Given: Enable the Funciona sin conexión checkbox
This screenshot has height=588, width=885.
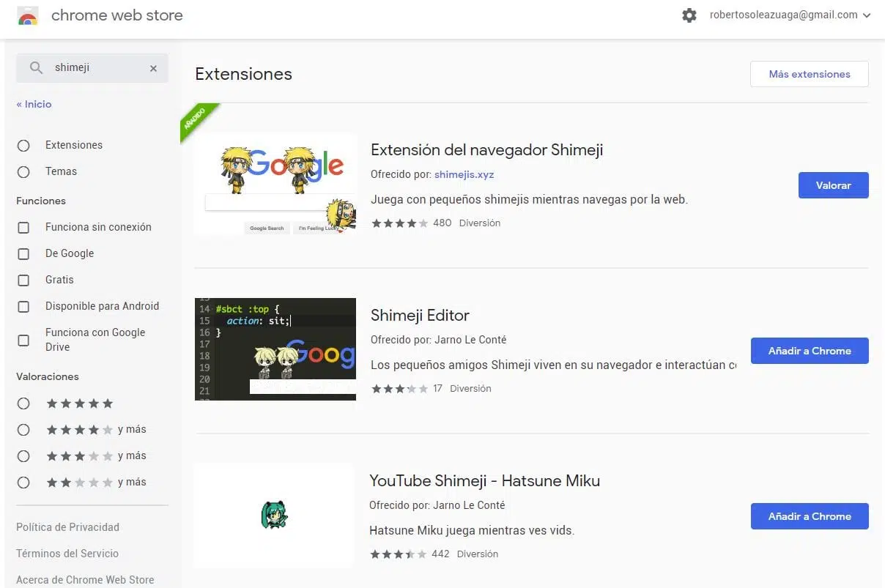Looking at the screenshot, I should pos(23,227).
